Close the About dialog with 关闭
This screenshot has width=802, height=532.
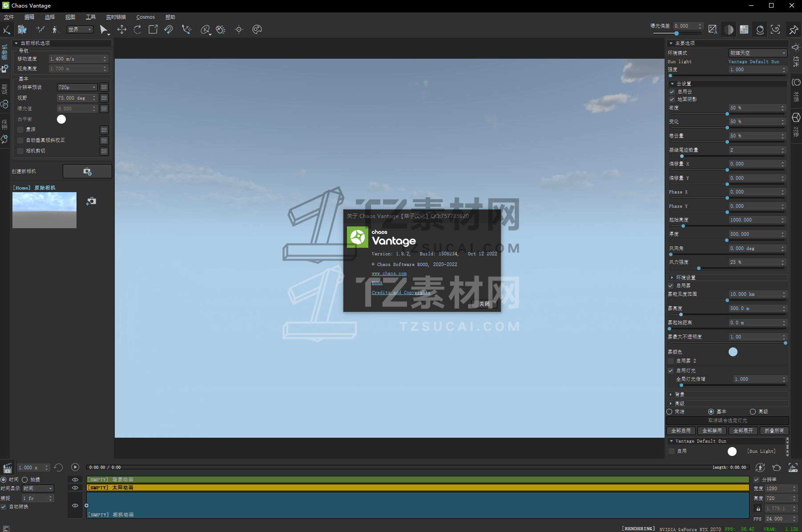pyautogui.click(x=484, y=304)
